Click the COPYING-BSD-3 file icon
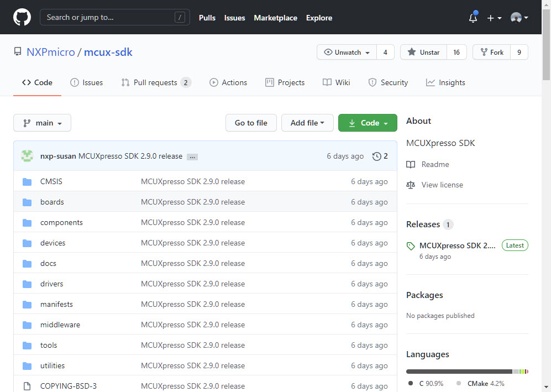The width and height of the screenshot is (551, 392). coord(27,386)
